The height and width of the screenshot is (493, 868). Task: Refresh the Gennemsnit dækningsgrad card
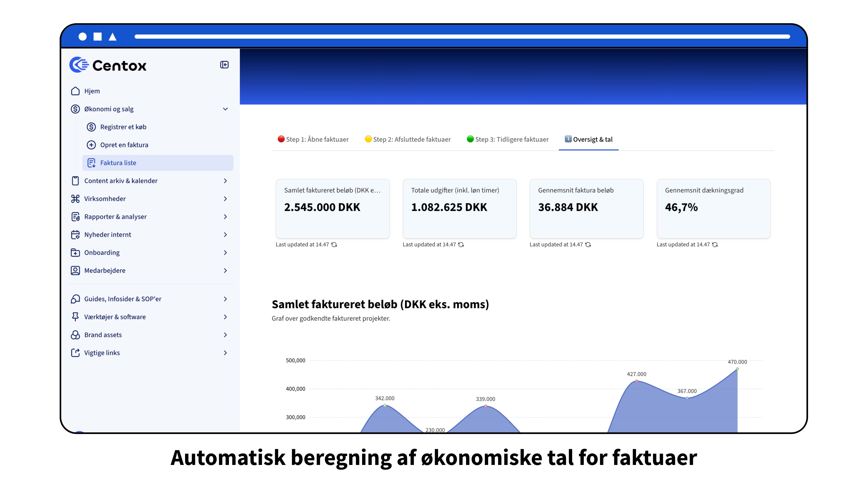(x=715, y=244)
